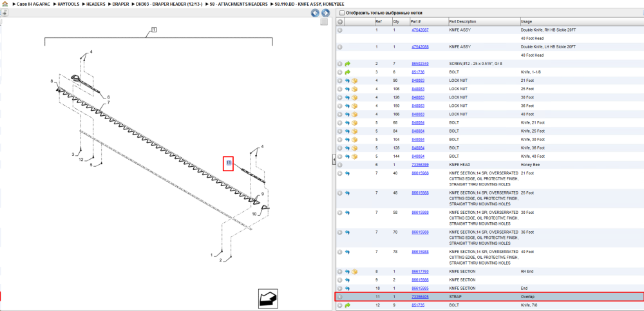Select callout 12 in the diagram
644x311 pixels.
pos(81,160)
